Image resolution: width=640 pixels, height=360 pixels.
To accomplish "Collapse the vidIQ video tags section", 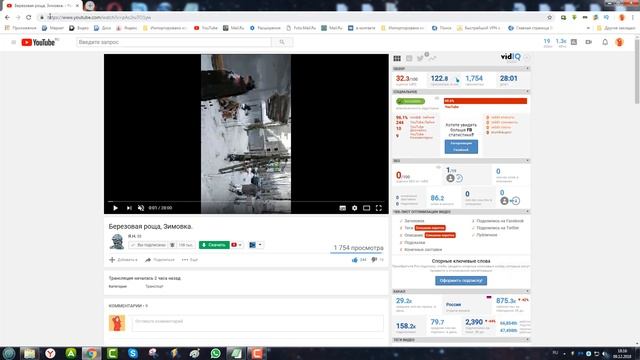I will [527, 339].
